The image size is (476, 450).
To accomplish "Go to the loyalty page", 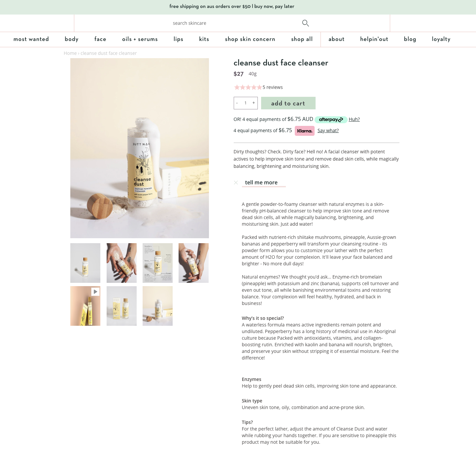I will coord(441,39).
